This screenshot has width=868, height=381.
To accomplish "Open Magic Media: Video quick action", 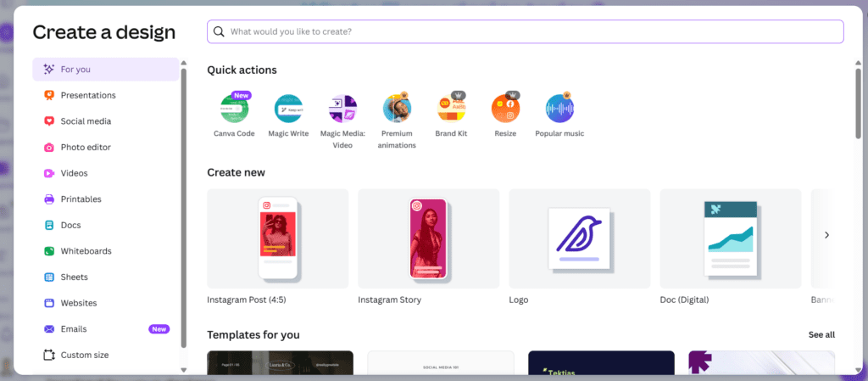I will coord(342,109).
